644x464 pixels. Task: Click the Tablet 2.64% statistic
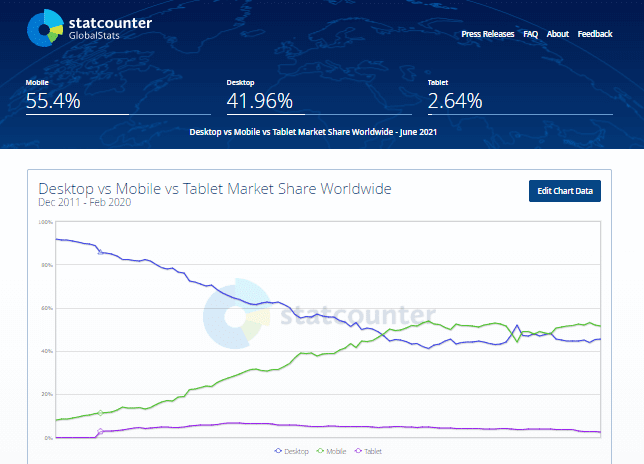click(x=455, y=100)
